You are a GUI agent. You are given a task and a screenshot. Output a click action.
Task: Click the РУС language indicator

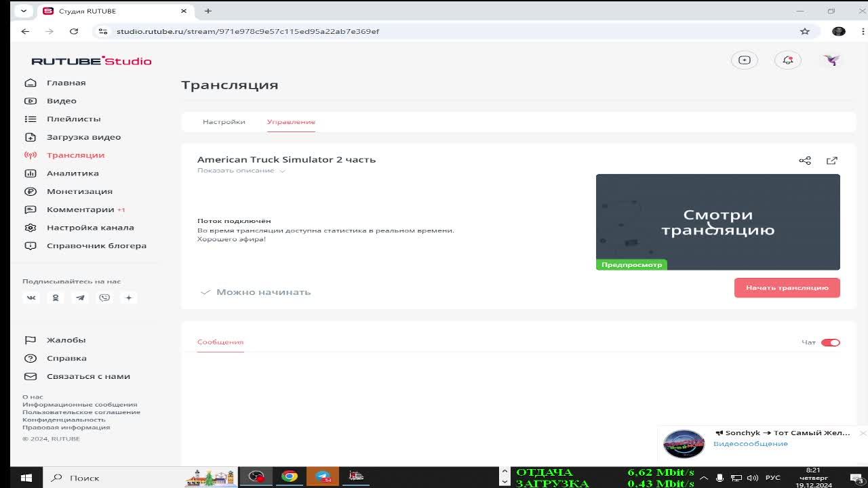pyautogui.click(x=772, y=478)
